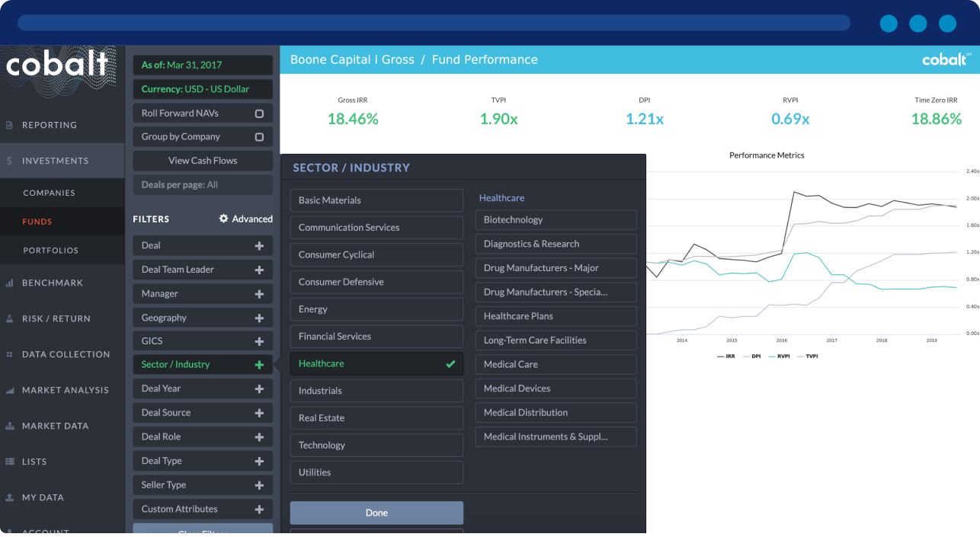Expand the GICS filter
Image resolution: width=980 pixels, height=537 pixels.
(x=259, y=341)
